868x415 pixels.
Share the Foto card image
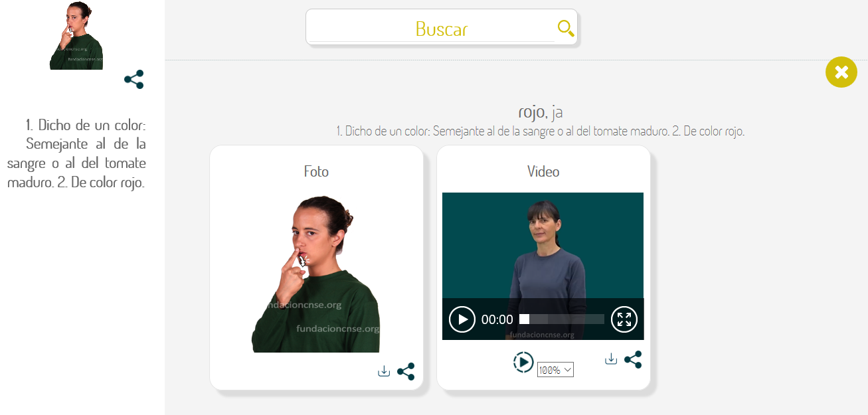tap(406, 371)
